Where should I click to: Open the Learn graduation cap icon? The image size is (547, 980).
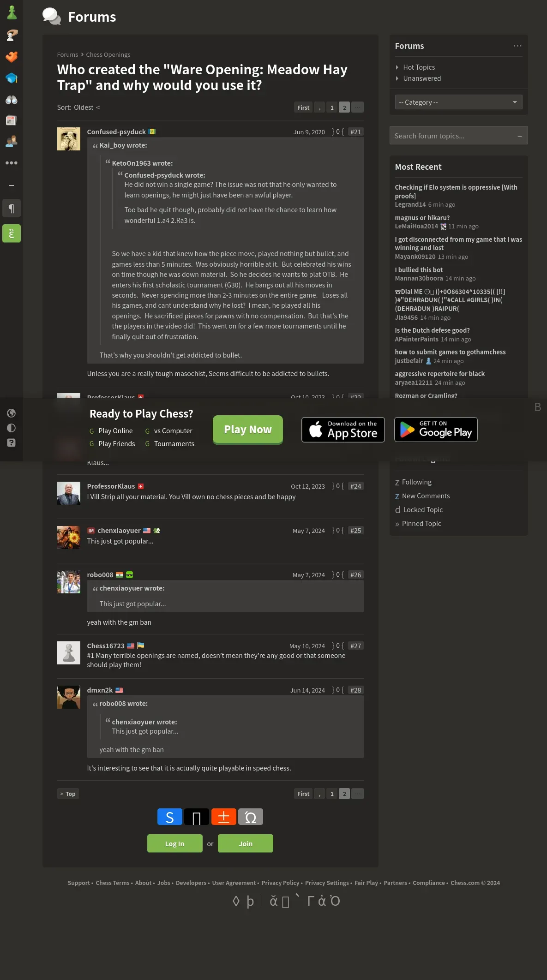pyautogui.click(x=12, y=78)
